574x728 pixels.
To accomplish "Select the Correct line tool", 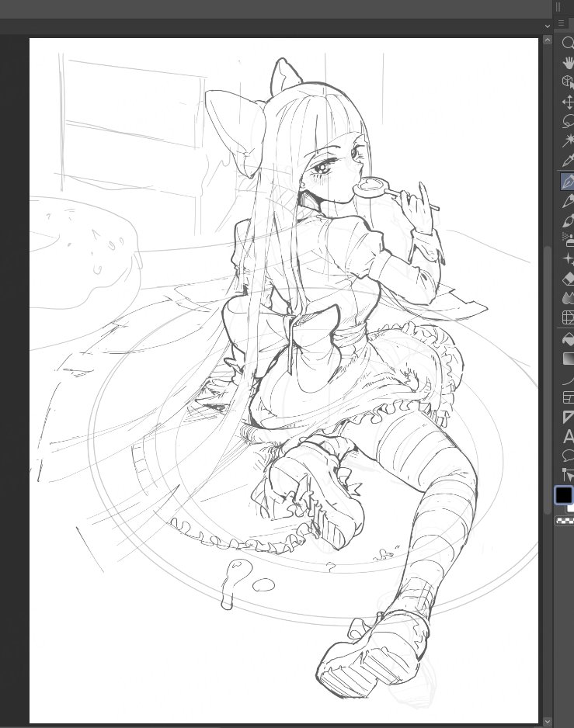I will click(x=568, y=475).
